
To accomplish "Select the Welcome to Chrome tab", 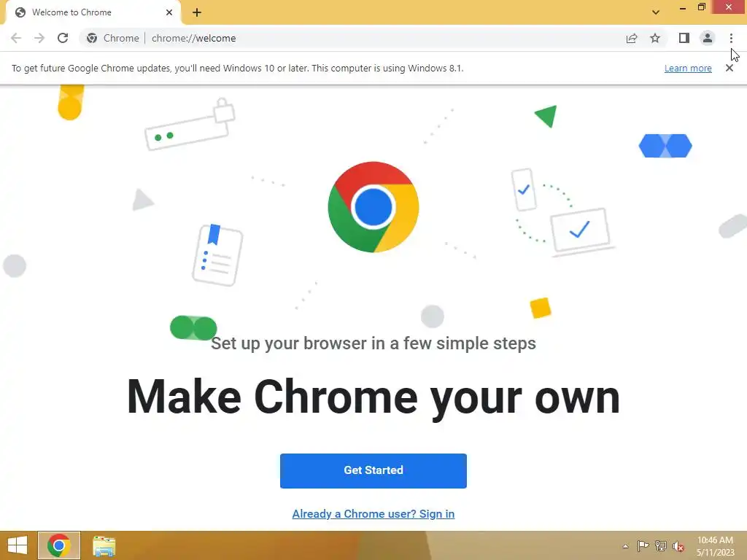I will pyautogui.click(x=93, y=12).
